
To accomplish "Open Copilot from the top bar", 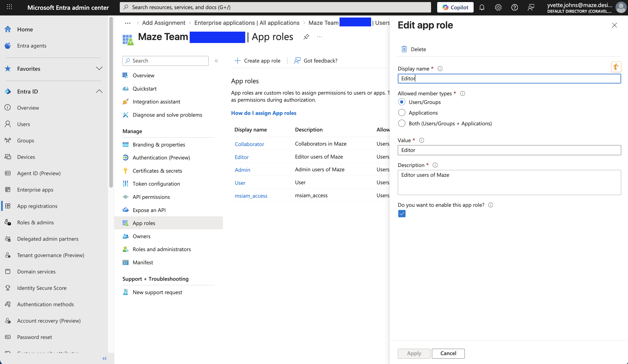I will tap(455, 8).
